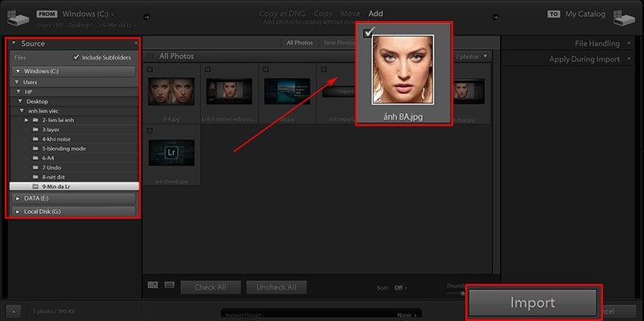Select the 3-layer folder row

click(x=74, y=130)
